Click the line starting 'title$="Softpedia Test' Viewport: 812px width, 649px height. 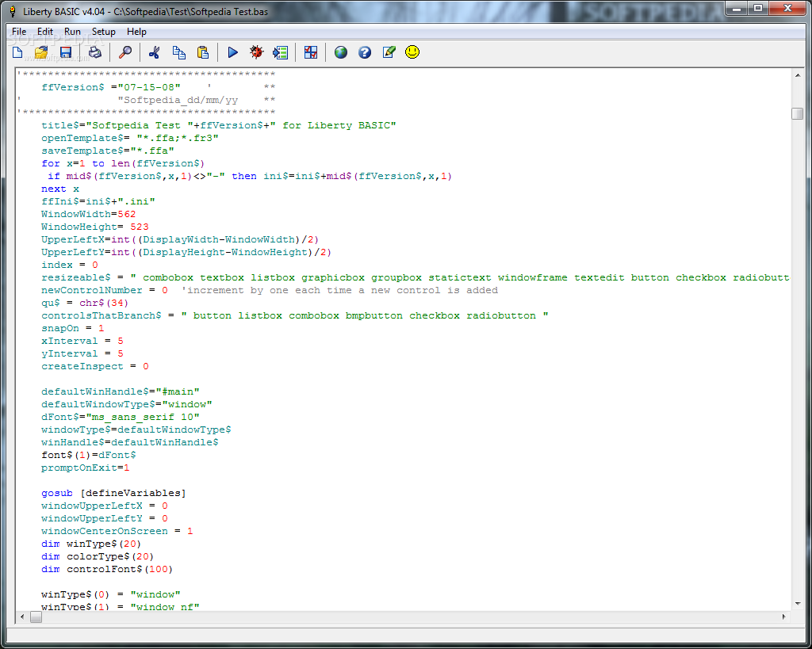pos(219,125)
